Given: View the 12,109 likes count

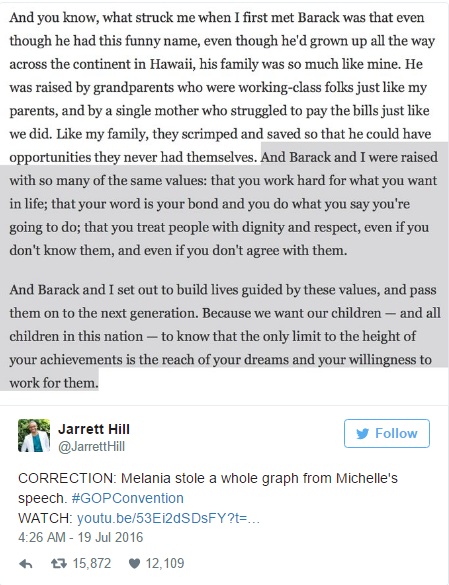Looking at the screenshot, I should (165, 563).
